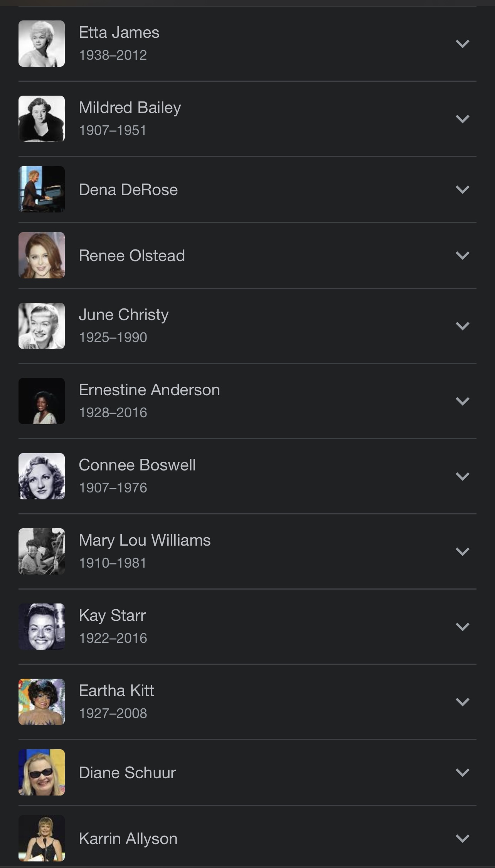Expand the Renee Olstead chevron arrow
495x868 pixels.
point(462,255)
